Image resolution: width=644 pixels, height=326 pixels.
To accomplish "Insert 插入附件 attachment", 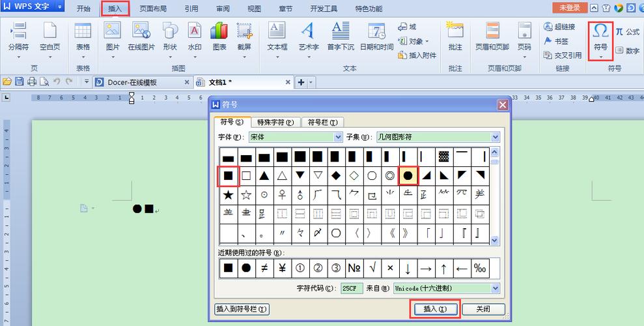I will coord(417,55).
